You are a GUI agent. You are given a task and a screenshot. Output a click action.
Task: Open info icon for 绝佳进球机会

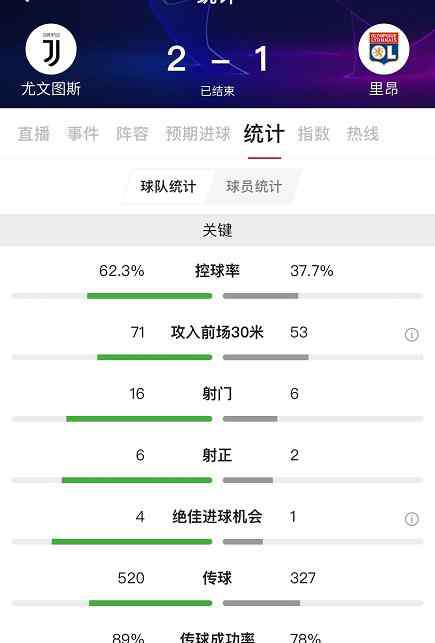pyautogui.click(x=412, y=519)
